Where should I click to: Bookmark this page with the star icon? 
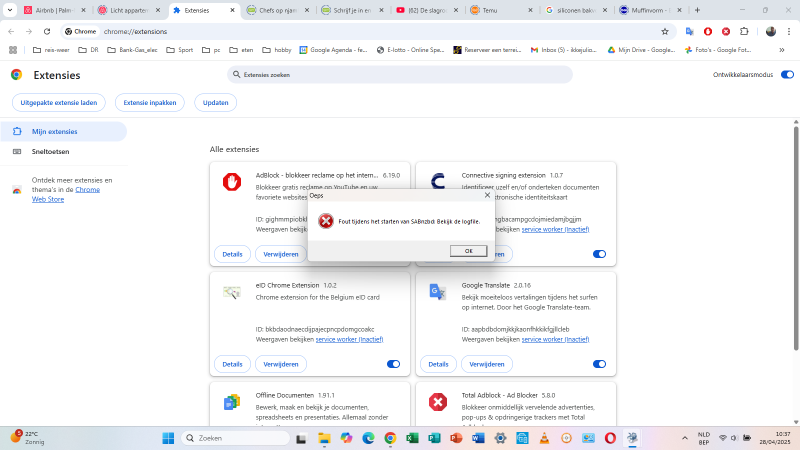click(665, 32)
